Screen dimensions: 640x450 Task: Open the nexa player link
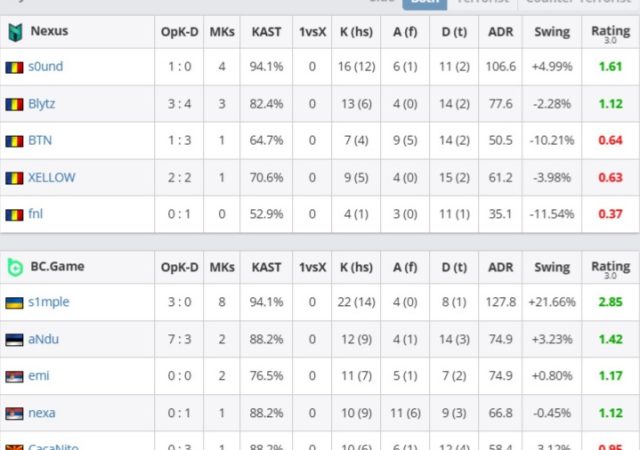click(x=42, y=413)
